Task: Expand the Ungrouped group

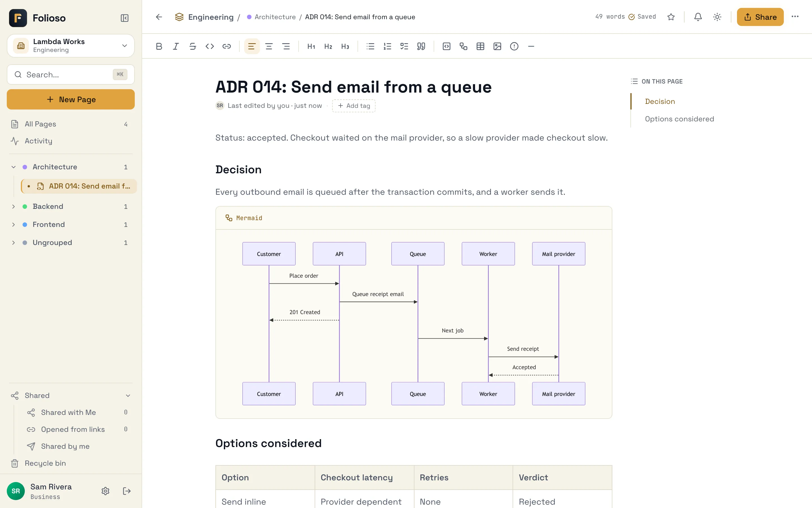Action: pos(14,243)
